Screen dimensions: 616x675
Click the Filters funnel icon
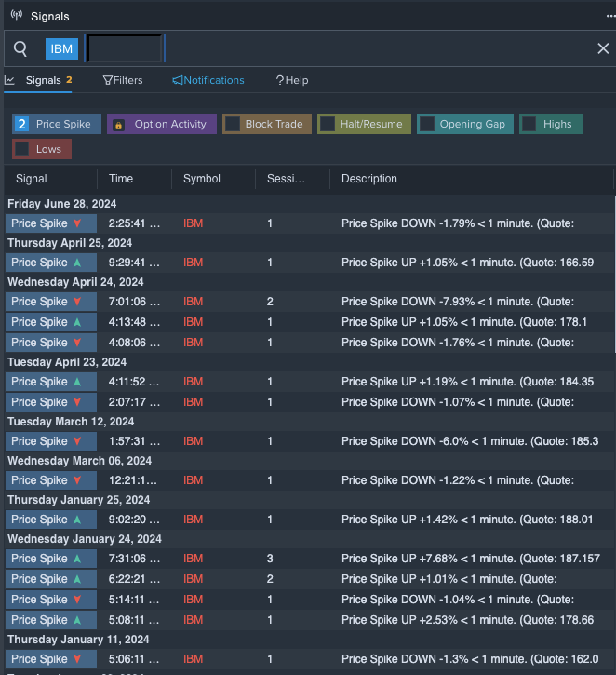[108, 81]
